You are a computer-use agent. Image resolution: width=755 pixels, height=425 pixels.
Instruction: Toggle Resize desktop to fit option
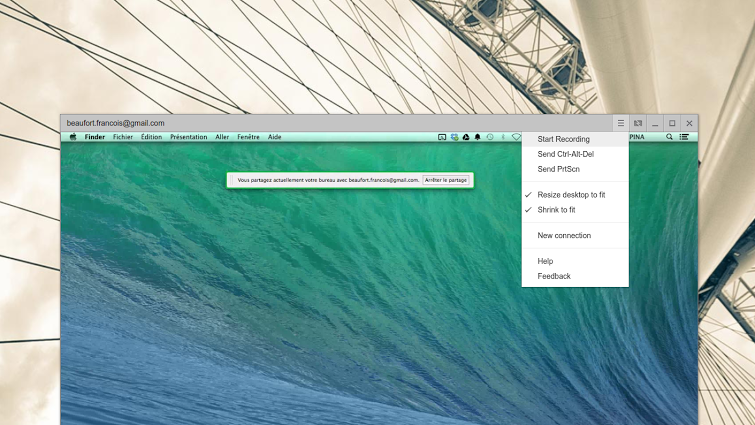point(571,195)
